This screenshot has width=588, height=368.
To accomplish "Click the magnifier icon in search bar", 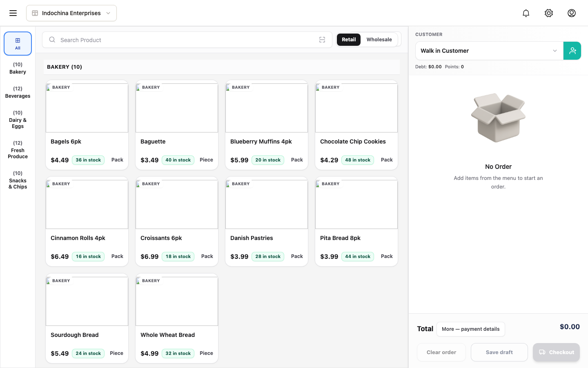I will (52, 40).
